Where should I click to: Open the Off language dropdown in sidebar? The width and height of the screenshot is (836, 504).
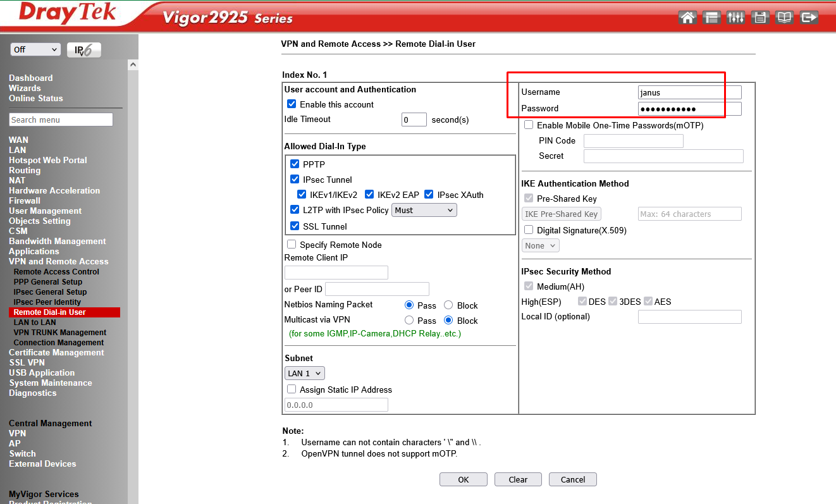35,49
